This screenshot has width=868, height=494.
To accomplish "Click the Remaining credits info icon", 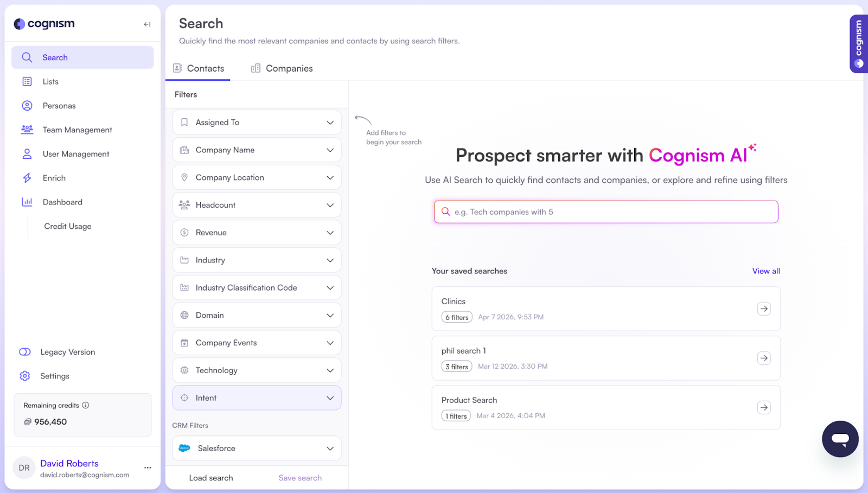I will point(86,405).
